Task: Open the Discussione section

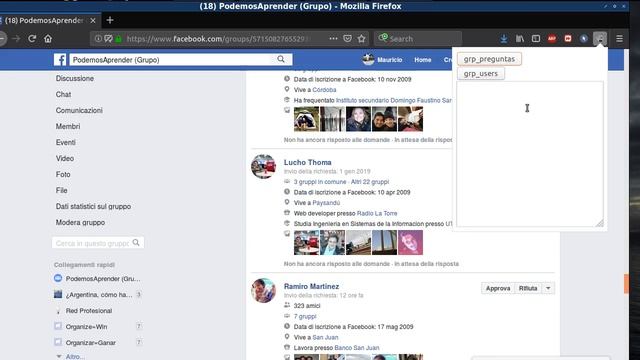Action: [x=75, y=78]
